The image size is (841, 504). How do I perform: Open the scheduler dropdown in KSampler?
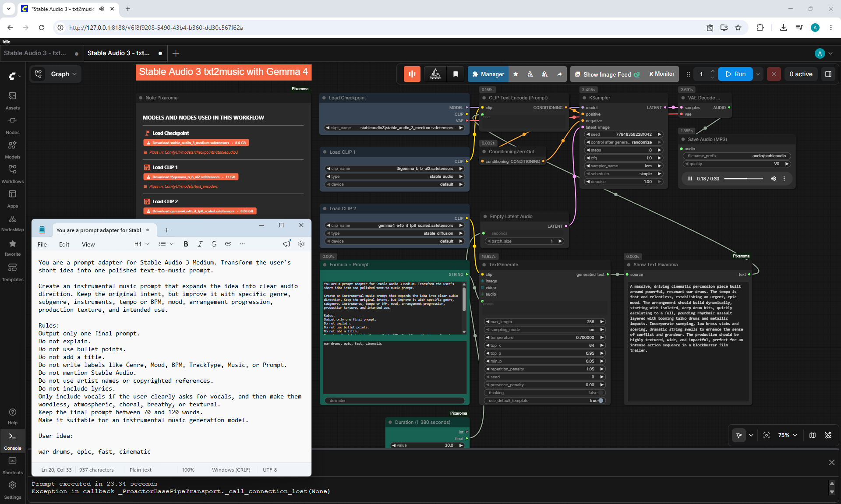tap(624, 174)
